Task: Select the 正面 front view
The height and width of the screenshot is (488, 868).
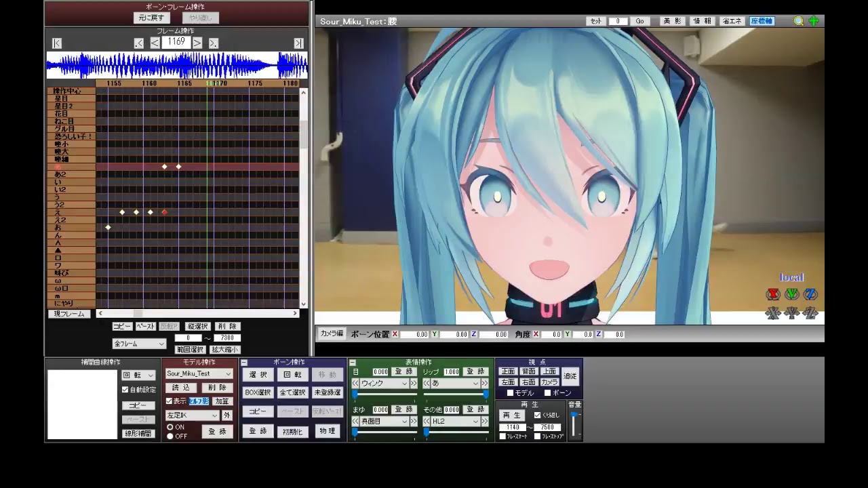Action: 508,371
